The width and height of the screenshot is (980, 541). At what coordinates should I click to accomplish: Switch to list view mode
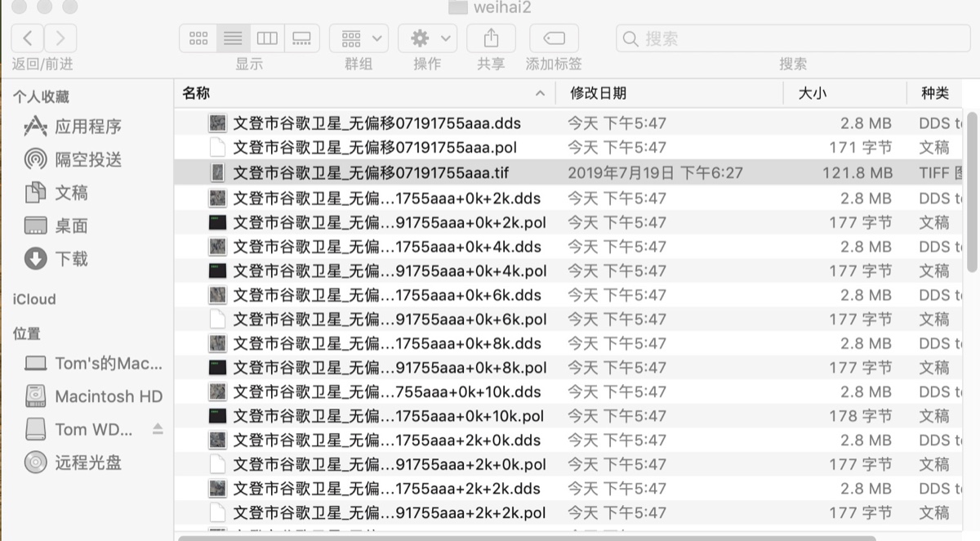tap(233, 38)
